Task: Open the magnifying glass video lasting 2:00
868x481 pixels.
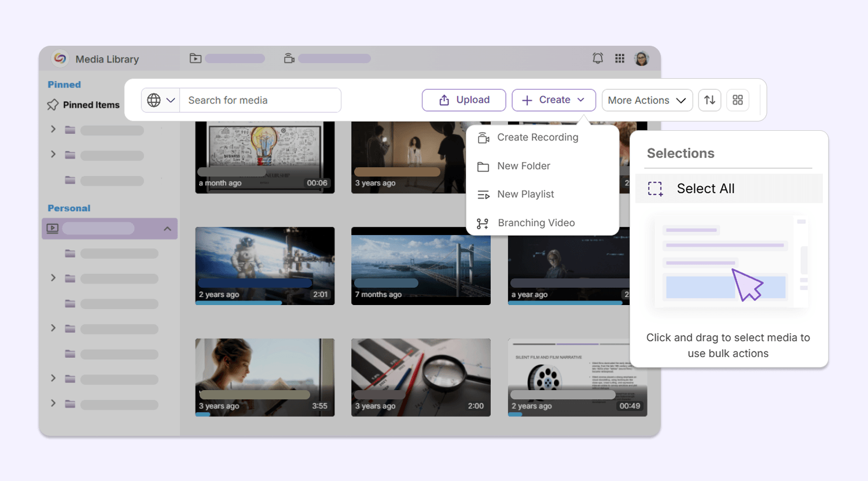Action: (x=421, y=377)
